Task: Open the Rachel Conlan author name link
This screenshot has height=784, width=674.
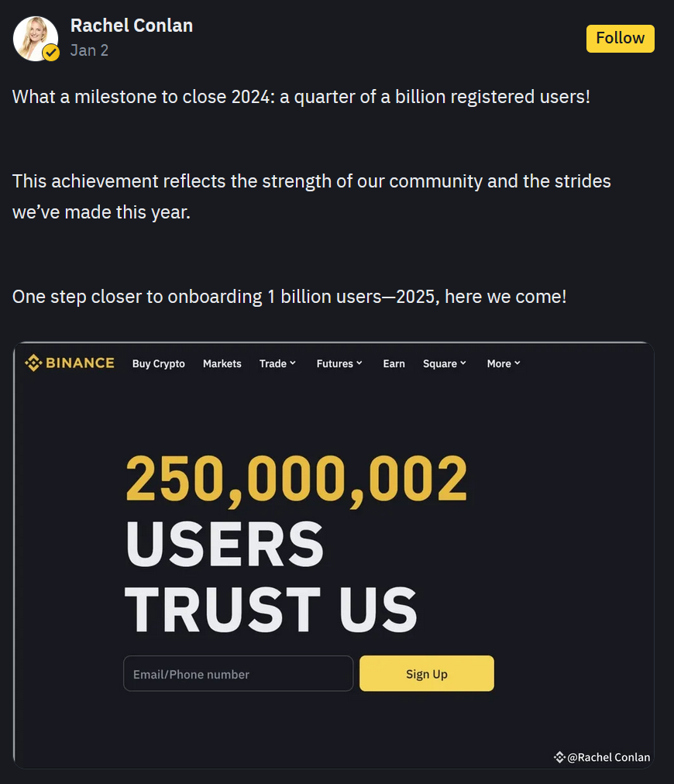Action: (x=131, y=26)
